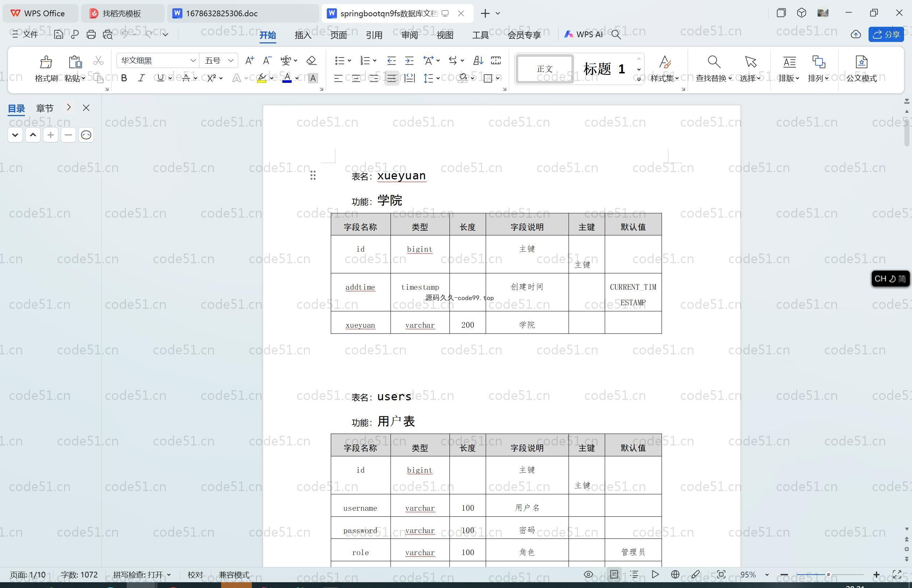Click the Save document icon
The image size is (912, 588).
point(58,34)
